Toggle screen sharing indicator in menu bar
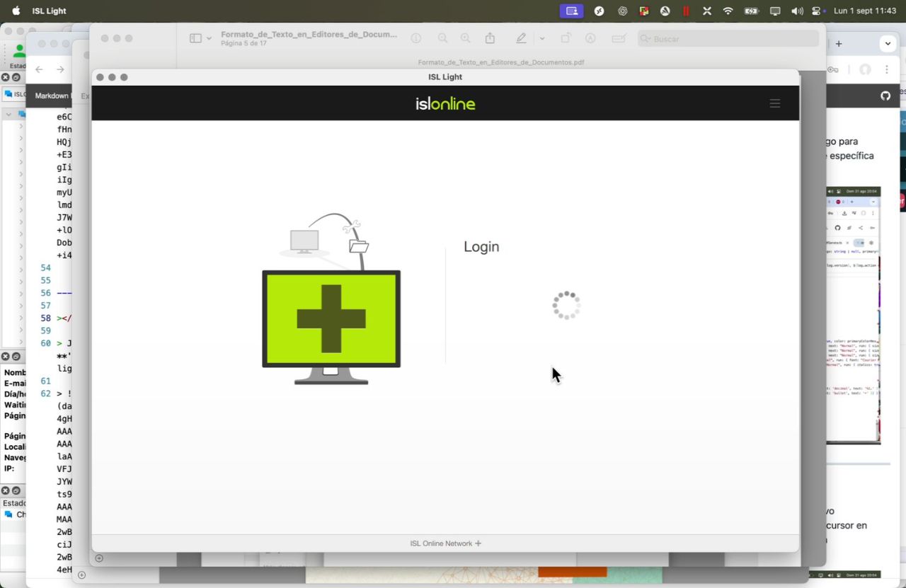 pyautogui.click(x=572, y=11)
